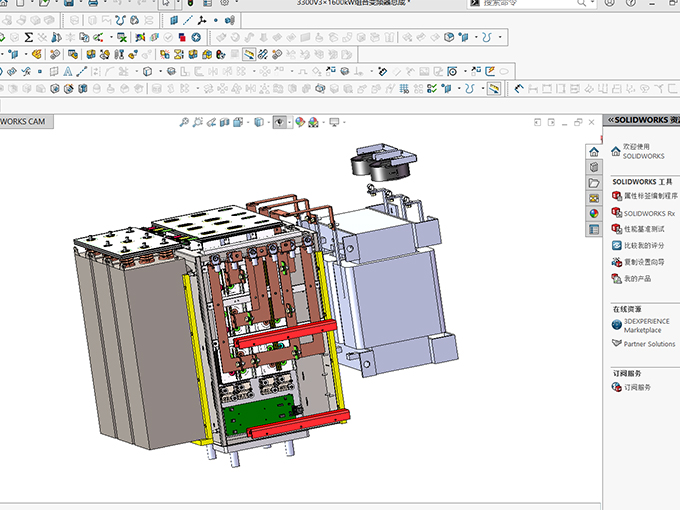This screenshot has height=510, width=680.
Task: Toggle the Hide/Show Items button
Action: coord(281,123)
